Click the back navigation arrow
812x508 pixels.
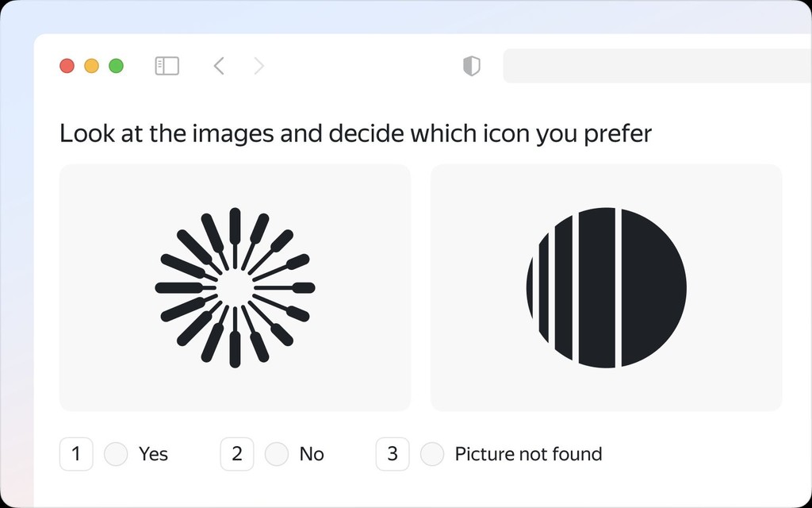(219, 66)
